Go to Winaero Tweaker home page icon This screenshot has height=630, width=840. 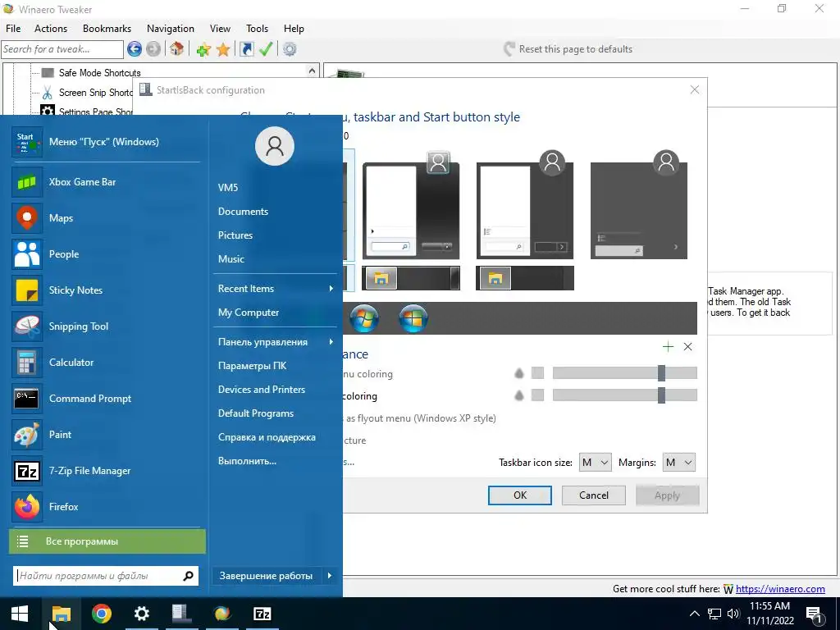pyautogui.click(x=177, y=49)
